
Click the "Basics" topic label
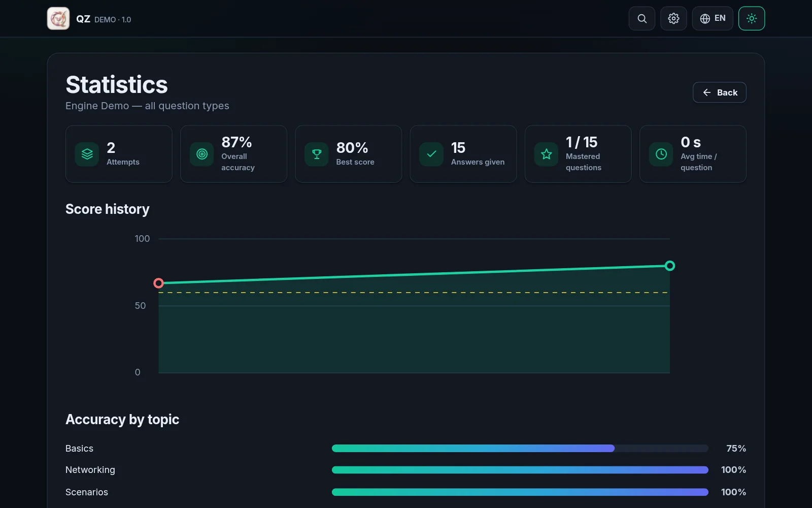tap(79, 449)
